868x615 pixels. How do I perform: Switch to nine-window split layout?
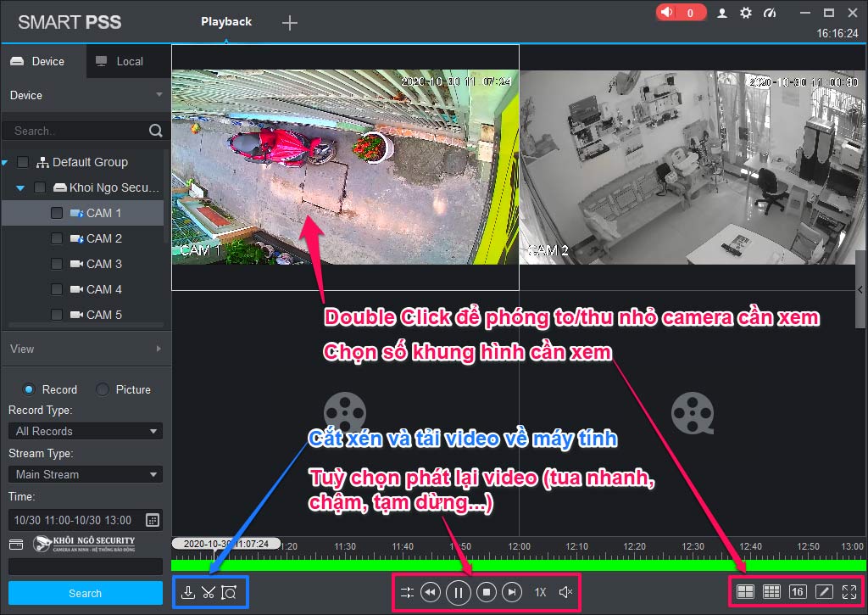pos(771,592)
